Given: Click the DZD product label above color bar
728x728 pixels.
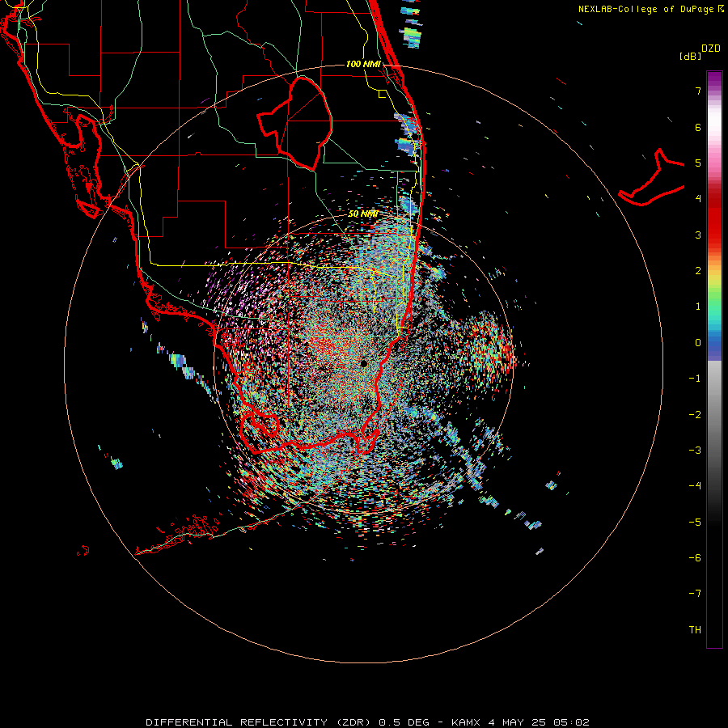Looking at the screenshot, I should (711, 49).
